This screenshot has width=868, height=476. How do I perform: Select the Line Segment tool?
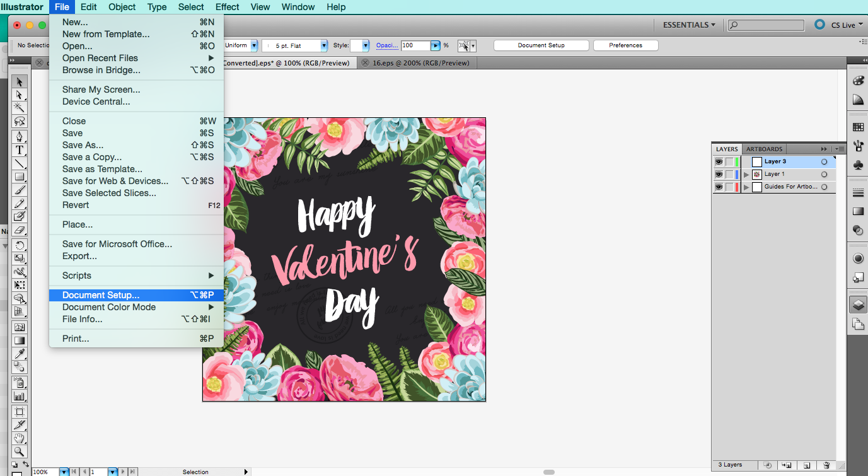(20, 163)
